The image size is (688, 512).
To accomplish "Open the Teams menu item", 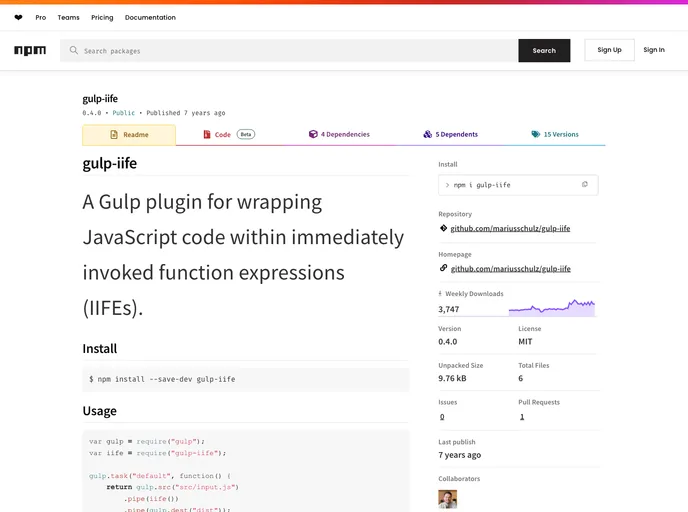I will [x=68, y=18].
